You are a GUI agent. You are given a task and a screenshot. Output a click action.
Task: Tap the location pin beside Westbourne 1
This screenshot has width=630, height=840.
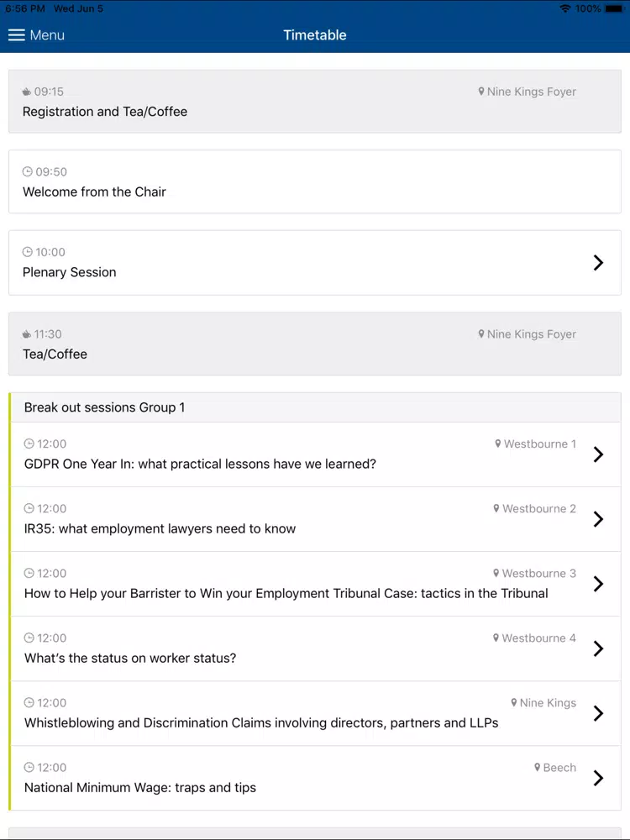(x=497, y=444)
